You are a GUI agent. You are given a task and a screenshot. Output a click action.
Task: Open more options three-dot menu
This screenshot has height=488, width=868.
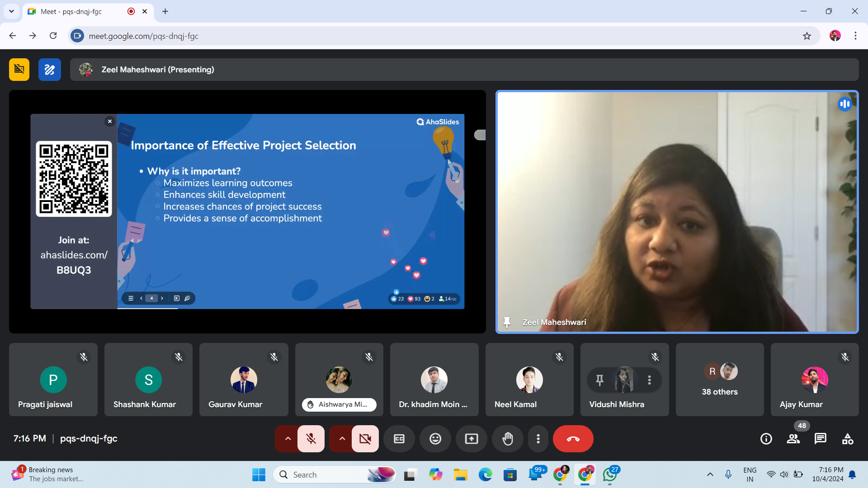538,439
